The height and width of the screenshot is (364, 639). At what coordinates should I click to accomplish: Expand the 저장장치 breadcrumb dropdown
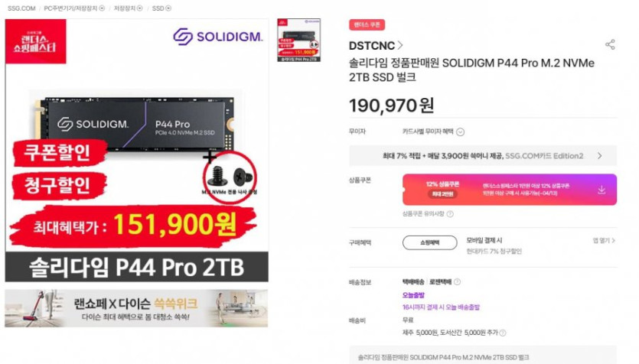pos(140,8)
